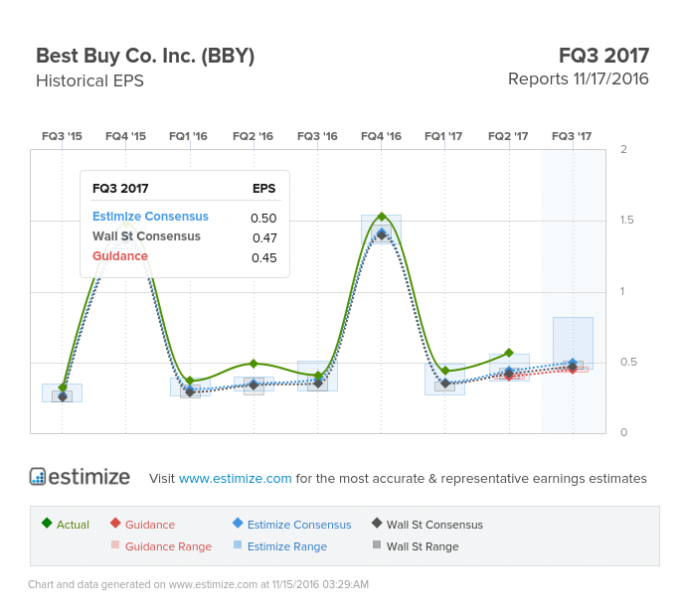Click the FQ1 '16 green actual data point

pyautogui.click(x=190, y=381)
